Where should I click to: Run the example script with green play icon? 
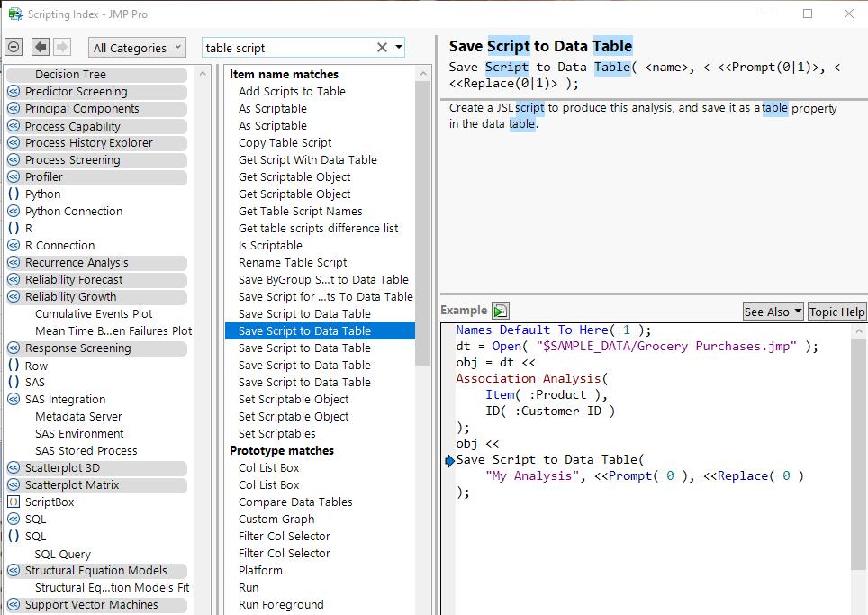pos(501,311)
